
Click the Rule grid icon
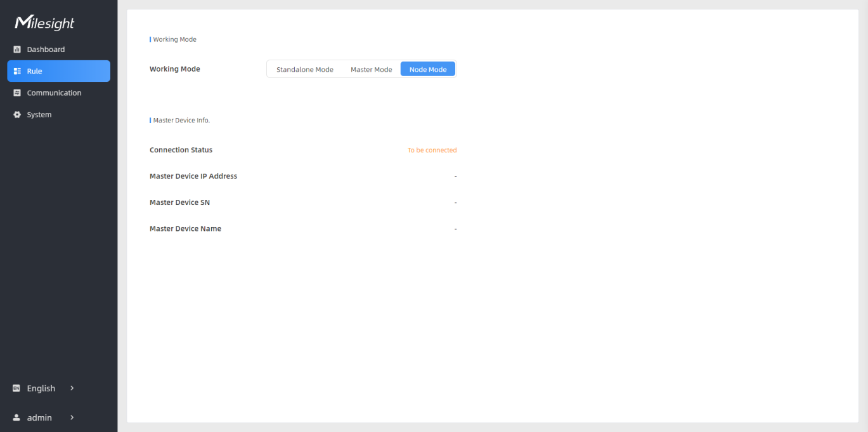click(x=17, y=71)
